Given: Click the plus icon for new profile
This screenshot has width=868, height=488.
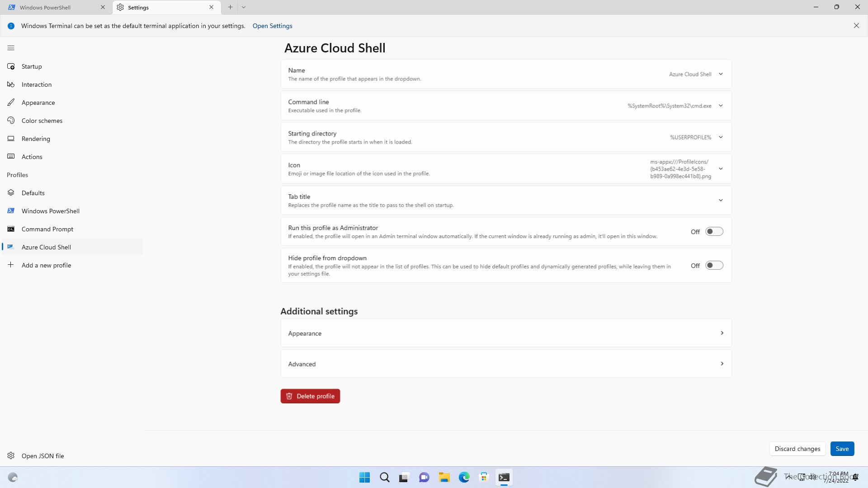Looking at the screenshot, I should pos(11,265).
